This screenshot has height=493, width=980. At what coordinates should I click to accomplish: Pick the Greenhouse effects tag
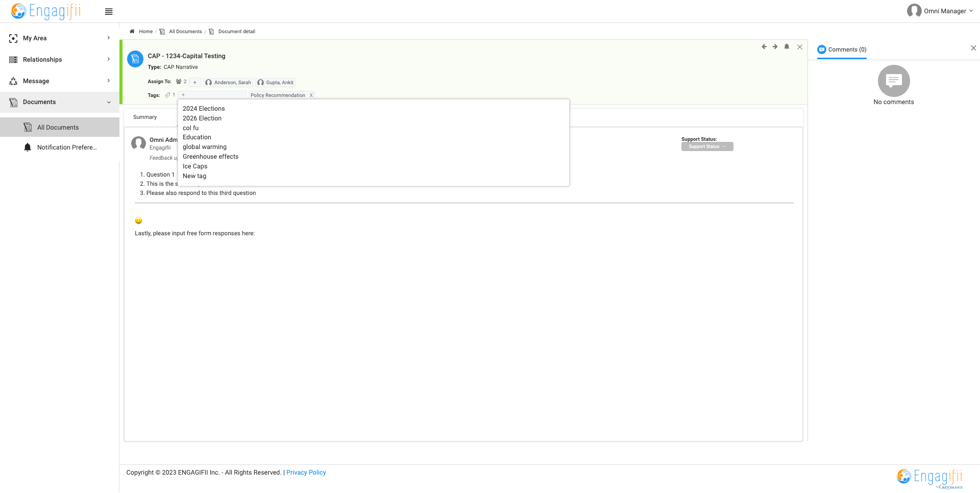(211, 157)
